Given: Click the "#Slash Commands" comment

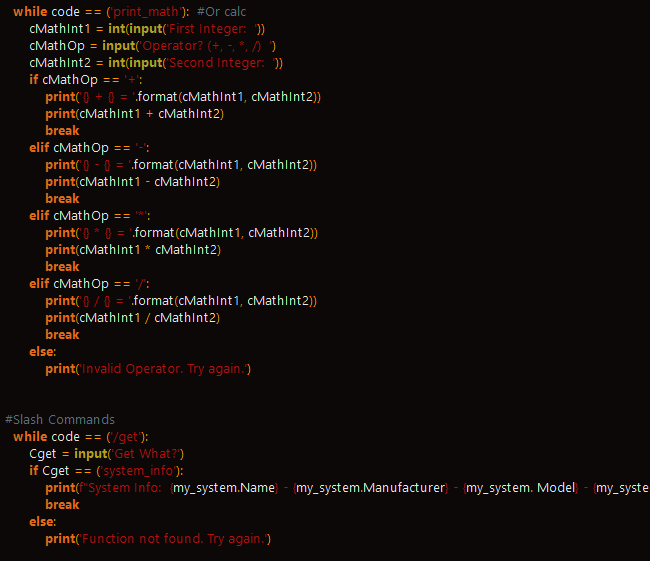Looking at the screenshot, I should (x=60, y=420).
